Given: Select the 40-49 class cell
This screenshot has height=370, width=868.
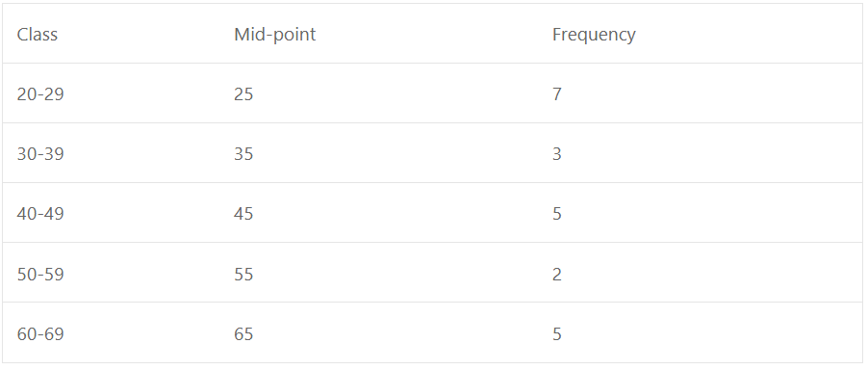Looking at the screenshot, I should pyautogui.click(x=112, y=213).
